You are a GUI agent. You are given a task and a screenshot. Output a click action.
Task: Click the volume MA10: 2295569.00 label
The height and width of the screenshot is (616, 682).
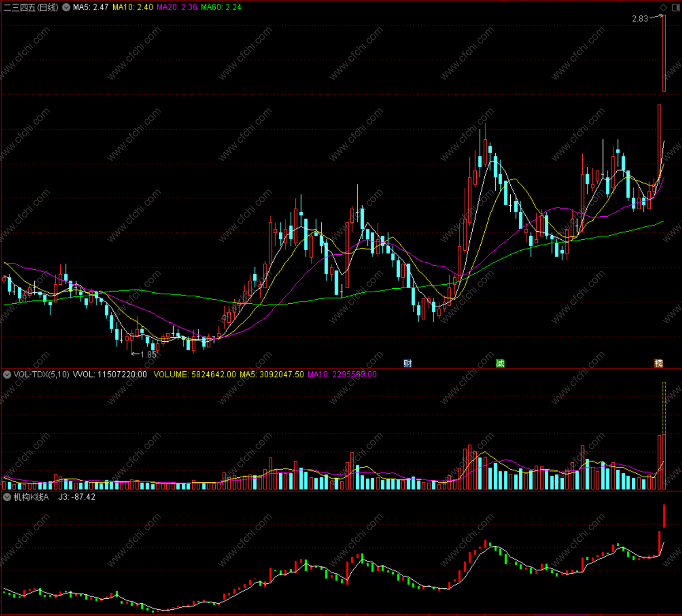(342, 374)
